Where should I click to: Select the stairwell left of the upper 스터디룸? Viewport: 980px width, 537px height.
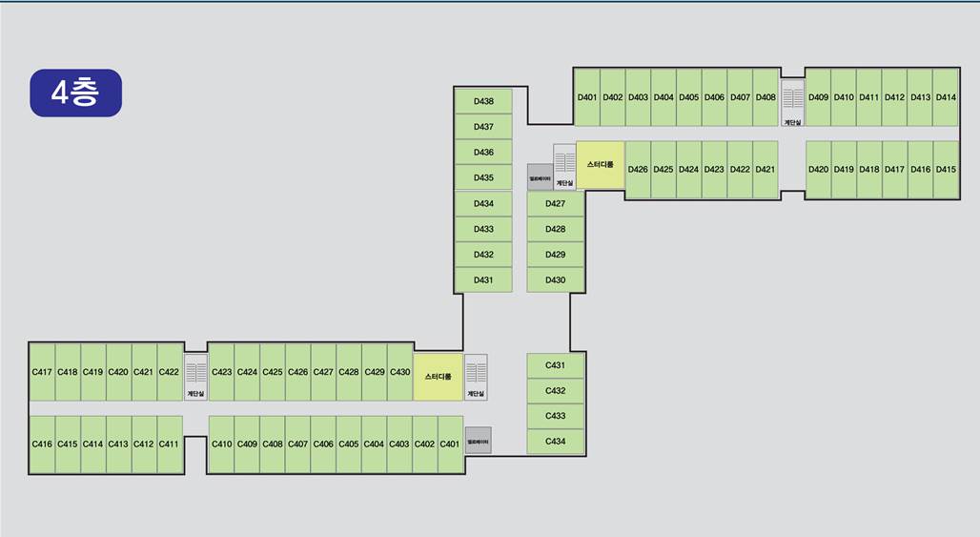pos(564,167)
